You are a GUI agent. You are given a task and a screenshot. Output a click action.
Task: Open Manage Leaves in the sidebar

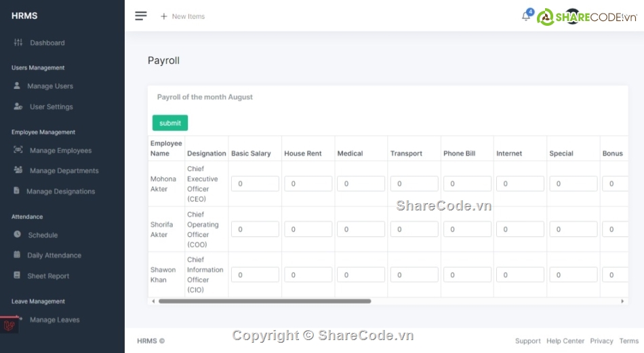tap(54, 320)
